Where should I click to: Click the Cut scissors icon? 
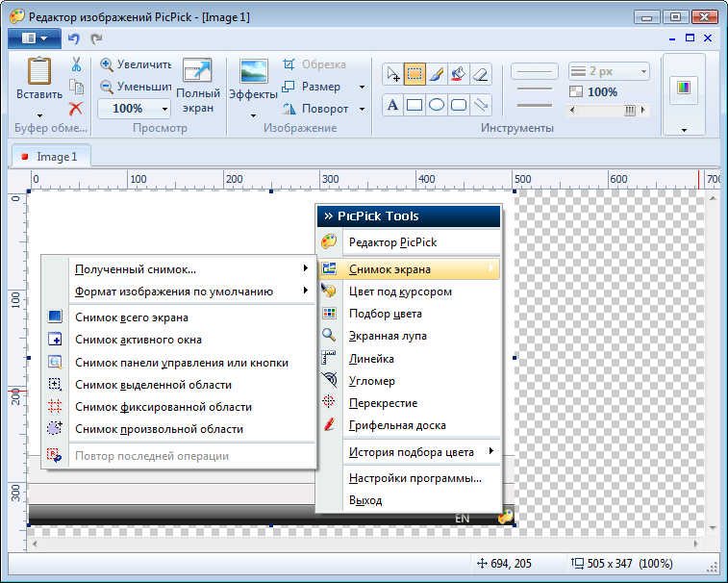tap(77, 64)
